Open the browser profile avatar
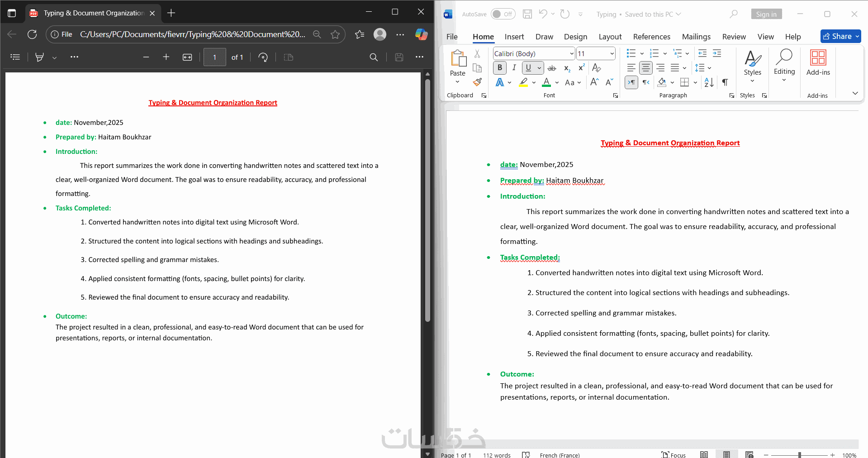 click(x=380, y=34)
